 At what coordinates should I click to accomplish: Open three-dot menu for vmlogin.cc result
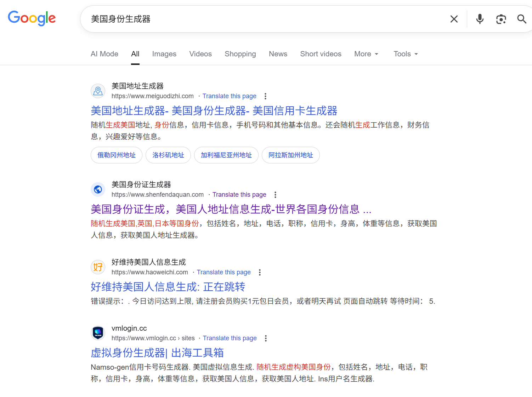coord(266,338)
